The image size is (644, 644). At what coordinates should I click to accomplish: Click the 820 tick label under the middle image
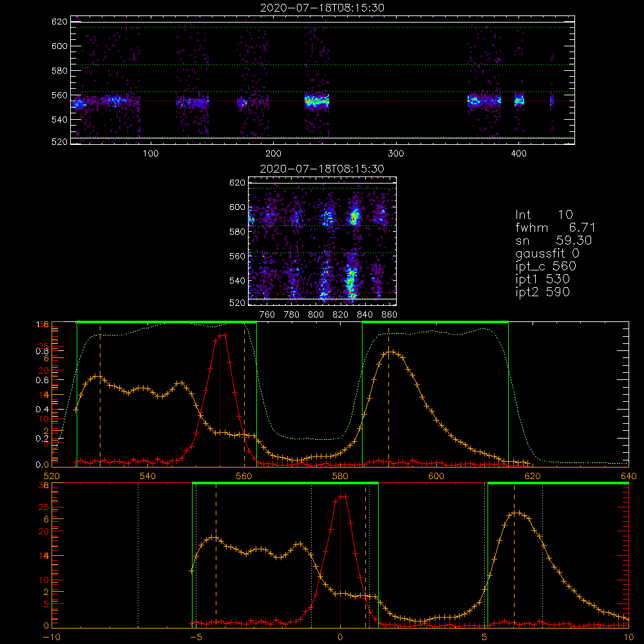[341, 315]
